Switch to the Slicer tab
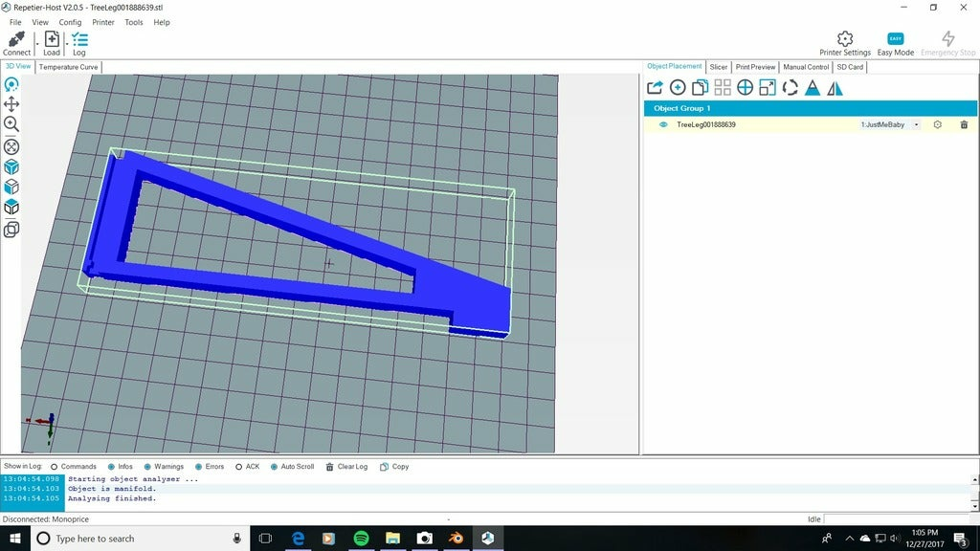 (719, 67)
